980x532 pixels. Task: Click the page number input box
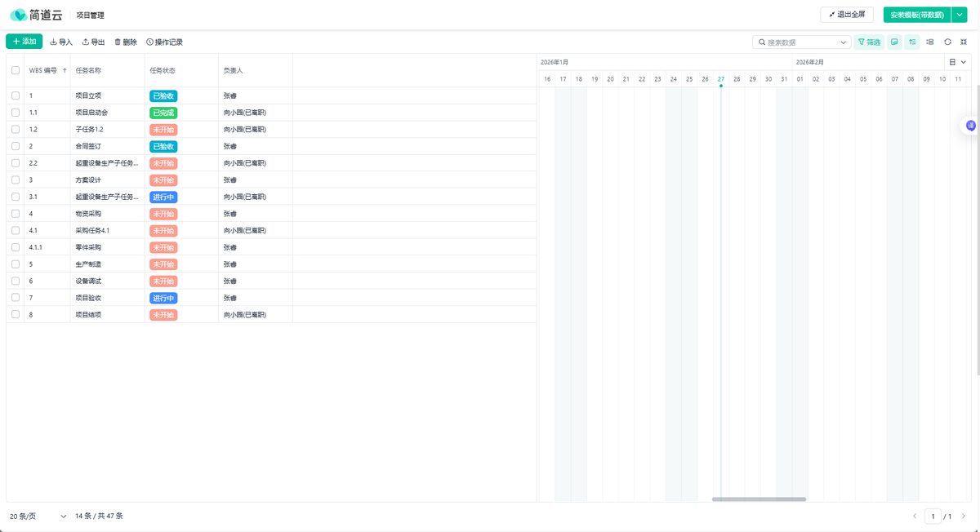click(933, 516)
